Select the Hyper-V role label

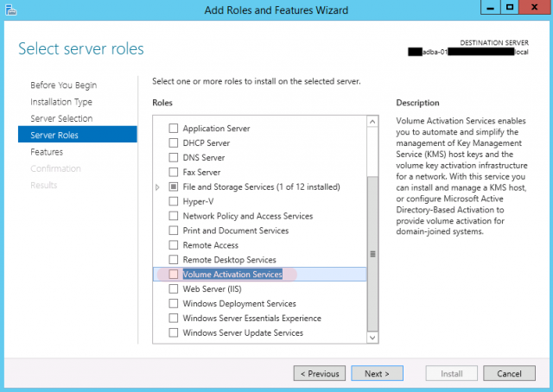click(x=198, y=201)
